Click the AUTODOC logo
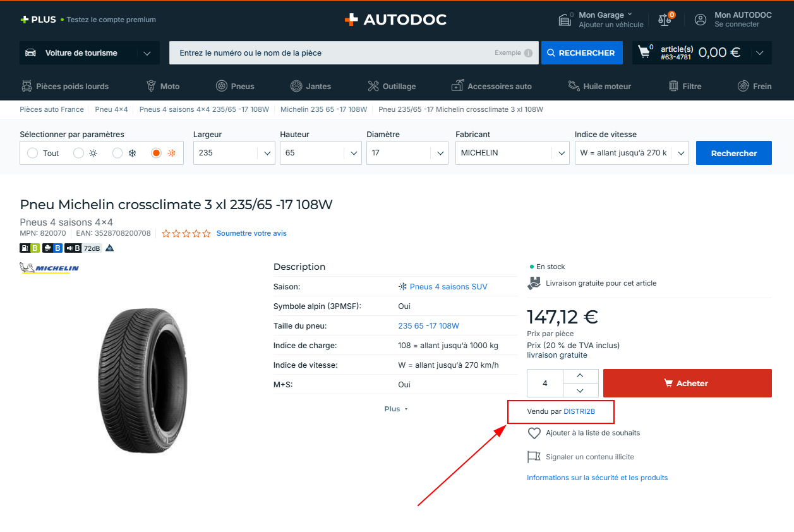Image resolution: width=794 pixels, height=532 pixels. click(x=395, y=20)
